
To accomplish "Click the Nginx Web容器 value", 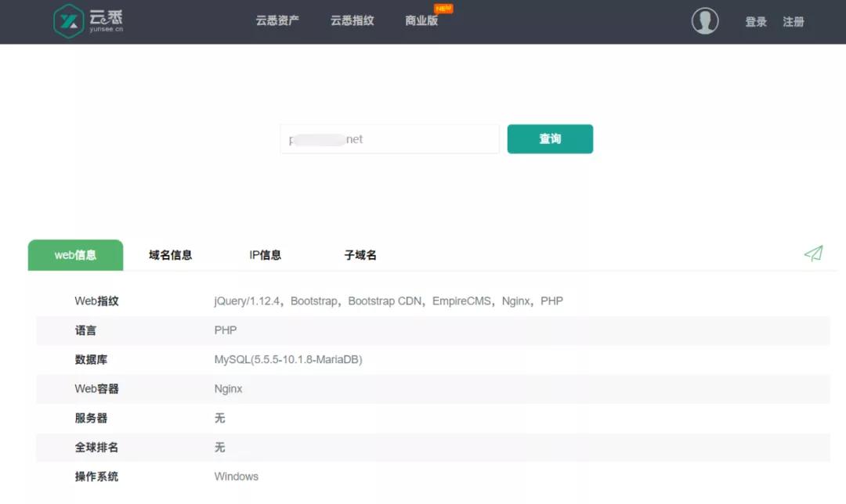I will [x=228, y=388].
